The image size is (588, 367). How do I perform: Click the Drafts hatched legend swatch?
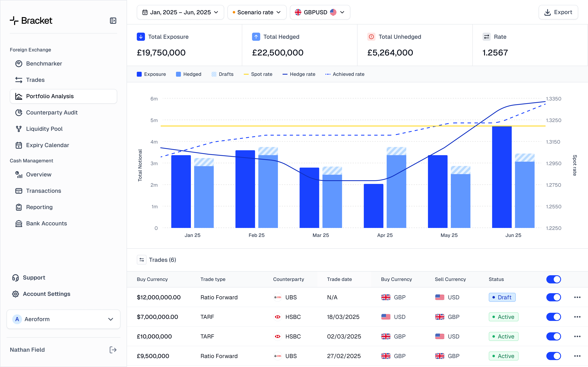[214, 74]
